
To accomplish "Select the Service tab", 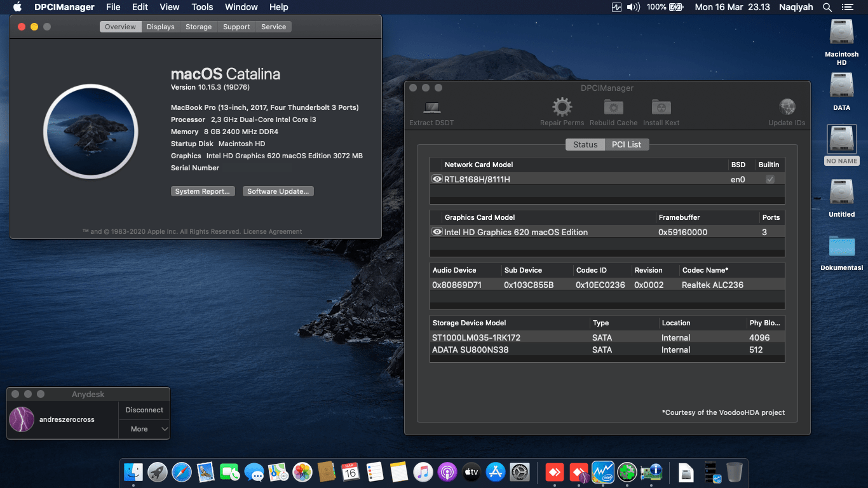I will point(274,27).
